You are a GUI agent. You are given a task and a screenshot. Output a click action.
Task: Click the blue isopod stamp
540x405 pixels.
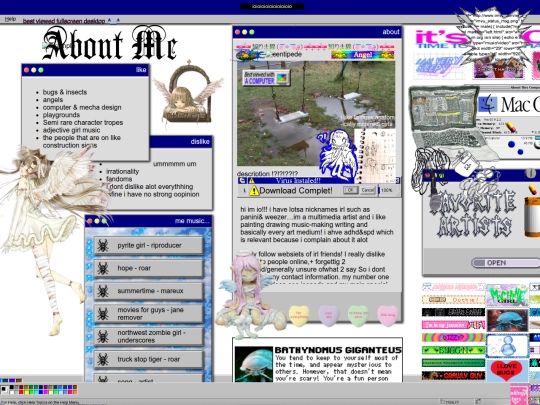(507, 320)
